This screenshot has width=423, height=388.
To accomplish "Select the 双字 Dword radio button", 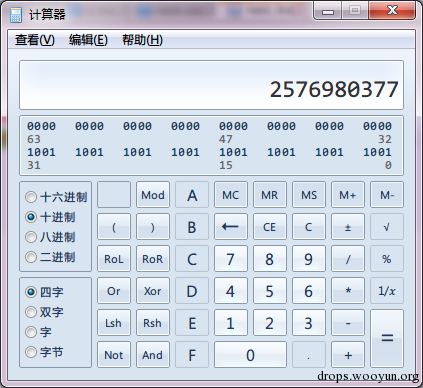I will 31,312.
